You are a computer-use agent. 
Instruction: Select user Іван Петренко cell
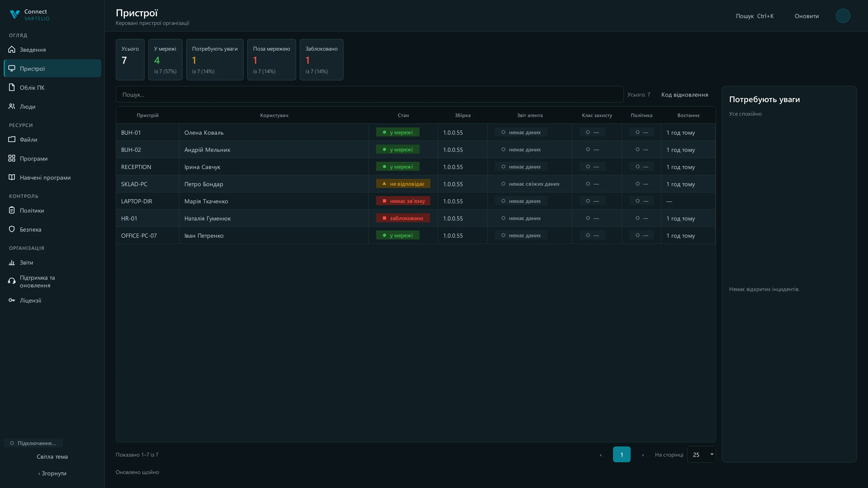274,235
